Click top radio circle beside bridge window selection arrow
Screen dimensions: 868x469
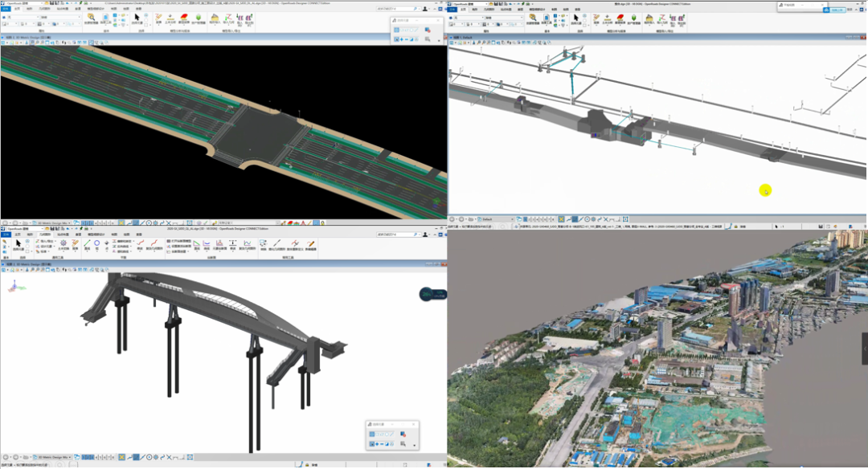pyautogui.click(x=27, y=241)
